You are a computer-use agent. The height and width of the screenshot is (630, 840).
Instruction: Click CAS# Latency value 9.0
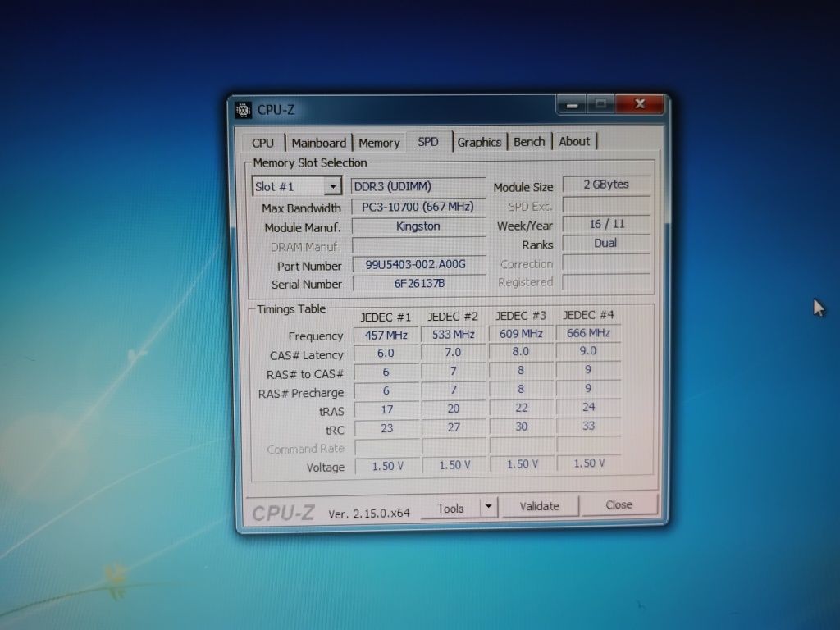click(588, 350)
